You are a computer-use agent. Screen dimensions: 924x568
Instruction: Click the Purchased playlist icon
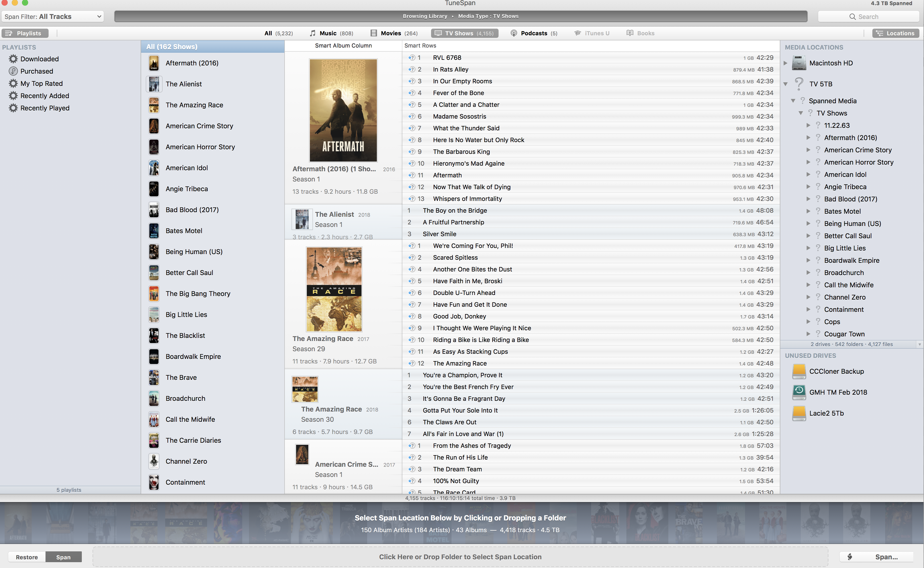pos(13,71)
